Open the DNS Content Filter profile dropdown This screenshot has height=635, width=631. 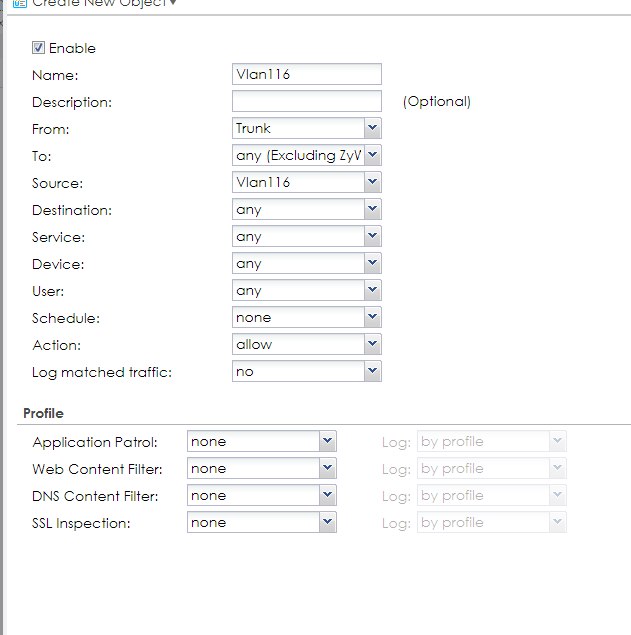(x=262, y=495)
